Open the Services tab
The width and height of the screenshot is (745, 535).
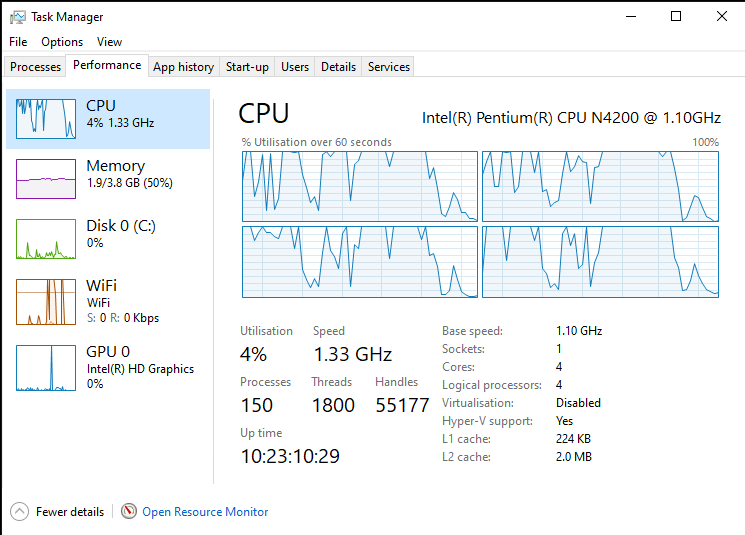click(389, 67)
